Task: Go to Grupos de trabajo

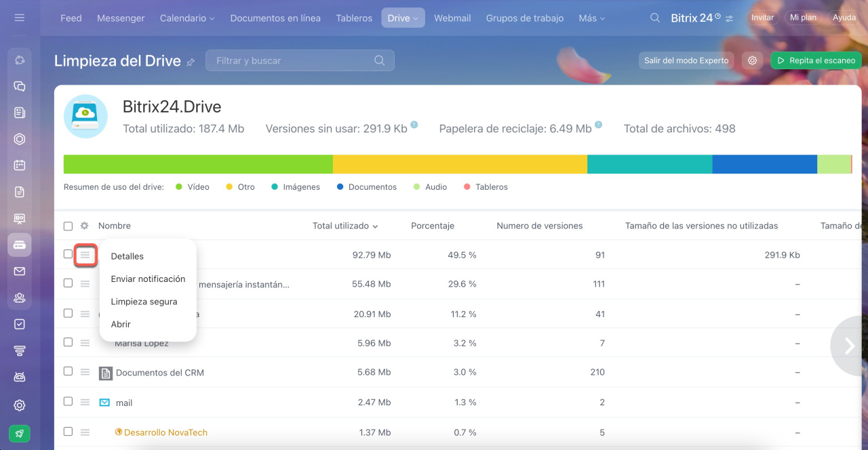Action: pos(525,18)
